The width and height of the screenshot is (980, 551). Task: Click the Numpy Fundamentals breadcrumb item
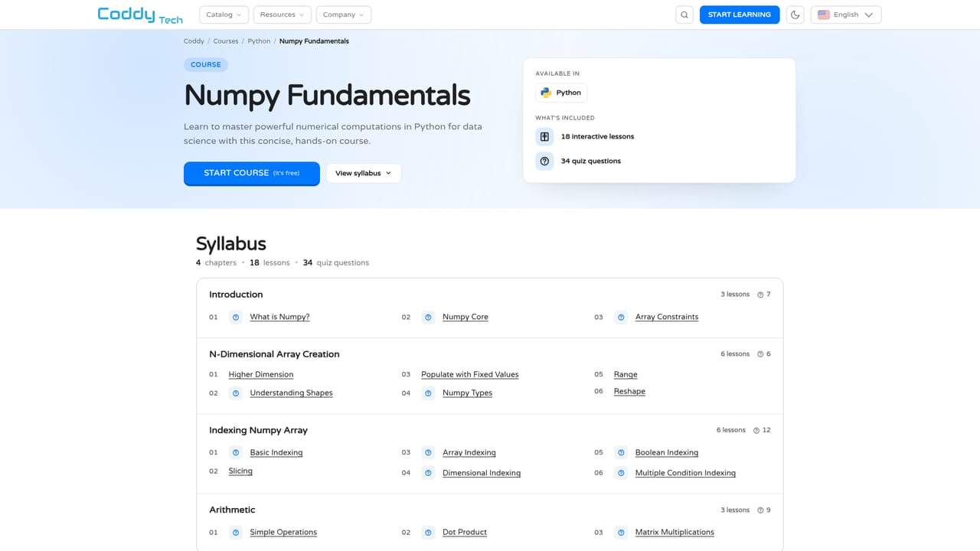pyautogui.click(x=314, y=41)
